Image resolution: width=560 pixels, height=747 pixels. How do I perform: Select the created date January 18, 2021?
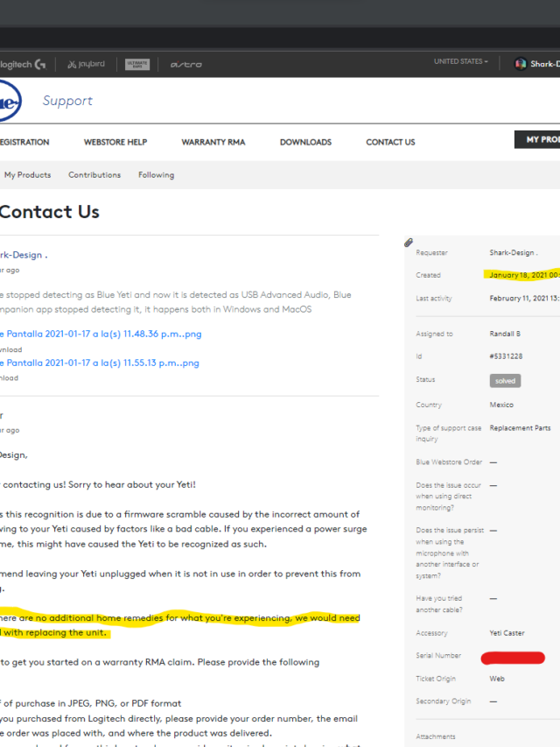coord(524,275)
